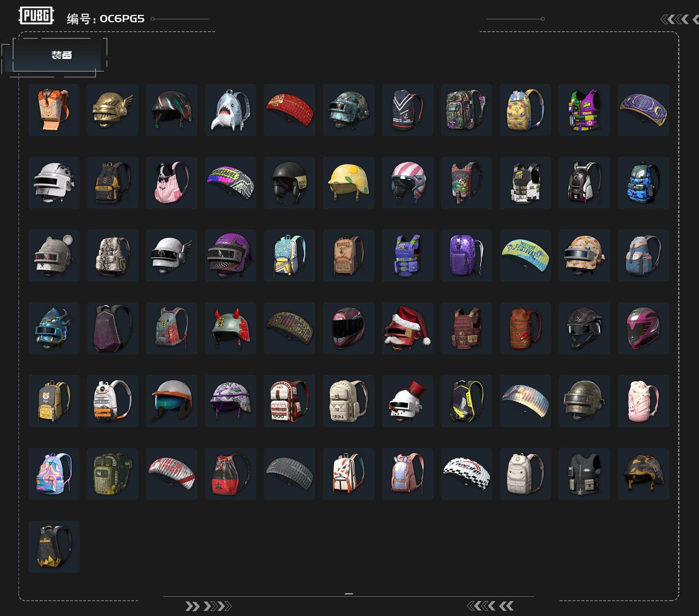Viewport: 699px width, 616px height.
Task: Pick the pink bunny ribbon backpack
Action: coord(643,401)
